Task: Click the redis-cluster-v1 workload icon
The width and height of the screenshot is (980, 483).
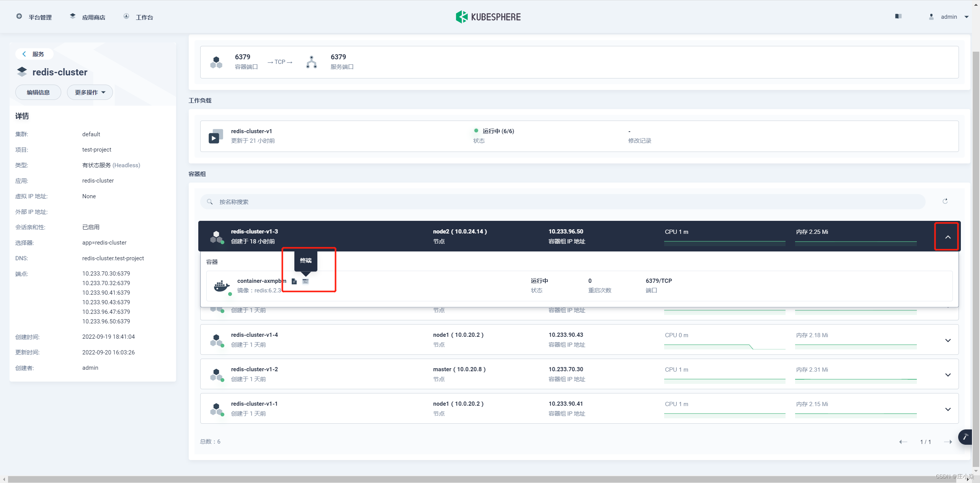Action: [216, 136]
